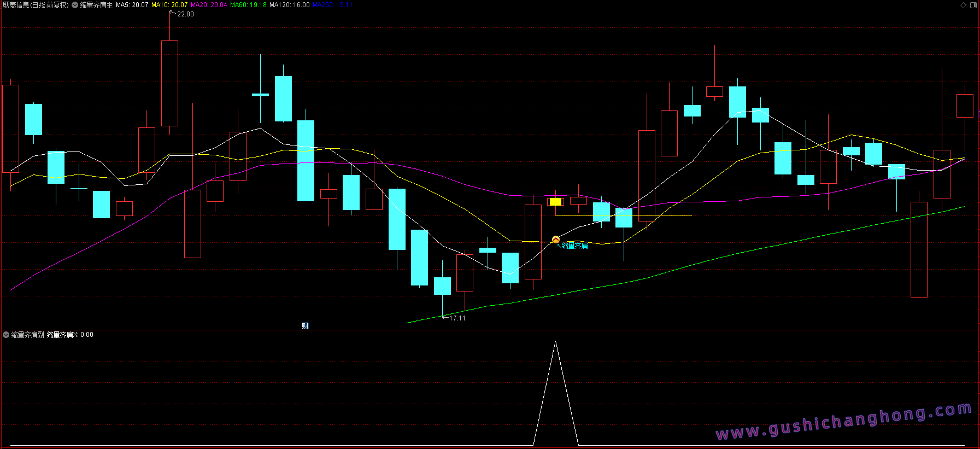Click the 财 financial marker icon
Image resolution: width=980 pixels, height=449 pixels.
coord(305,326)
